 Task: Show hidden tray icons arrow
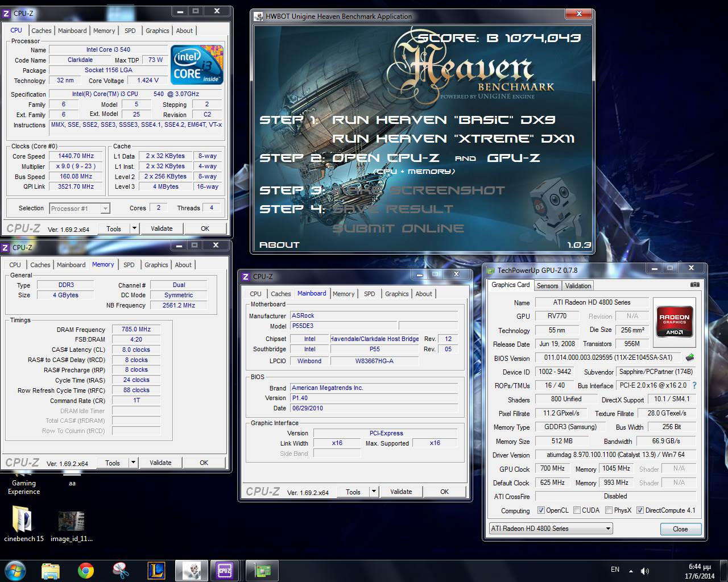click(630, 571)
